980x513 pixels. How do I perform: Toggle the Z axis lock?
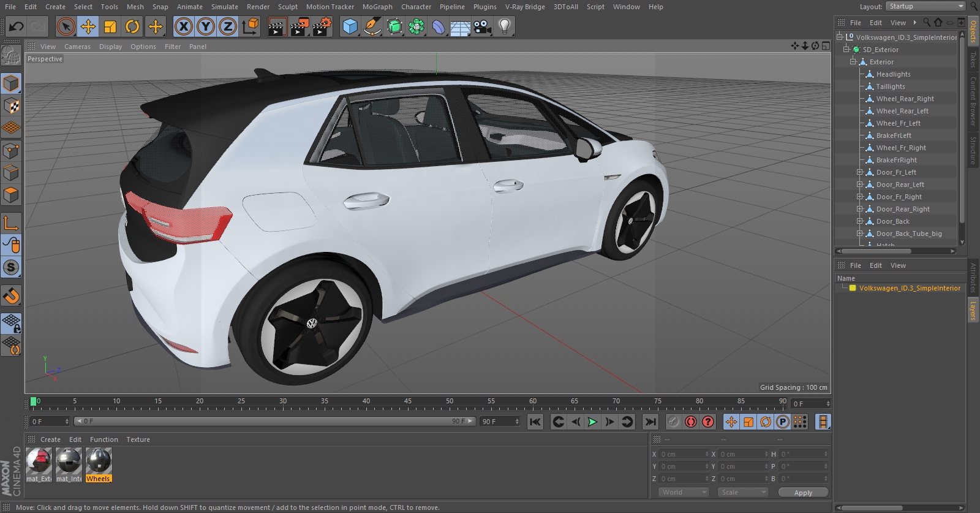[x=228, y=26]
